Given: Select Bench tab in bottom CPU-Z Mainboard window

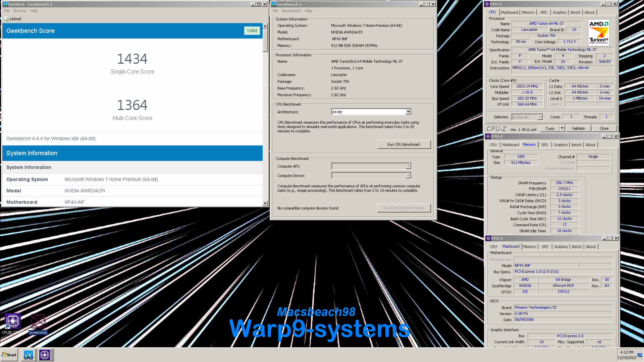Looking at the screenshot, I should coord(577,247).
